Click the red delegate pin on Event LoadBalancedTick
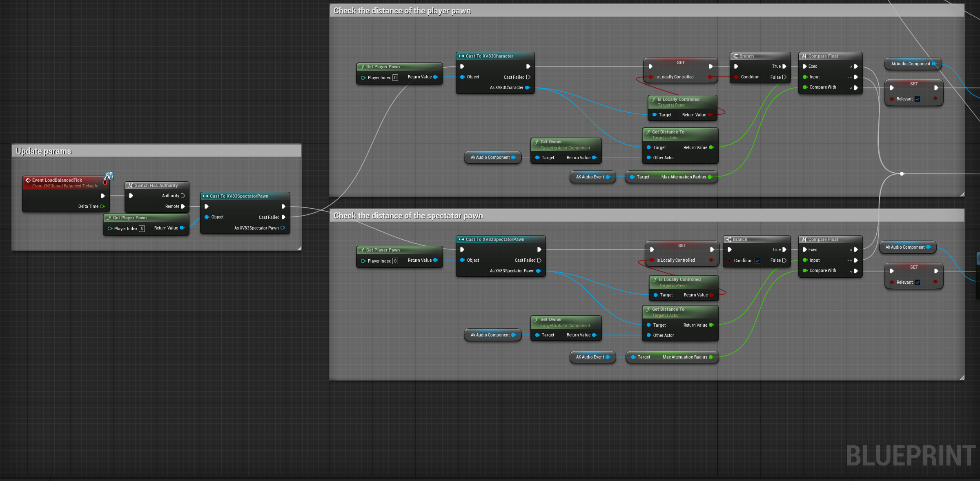This screenshot has width=980, height=481. click(x=105, y=182)
